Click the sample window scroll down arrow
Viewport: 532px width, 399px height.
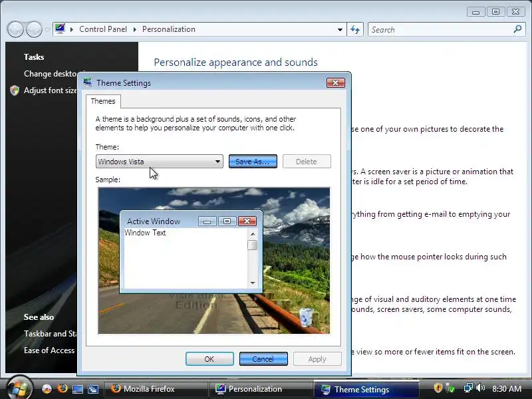(x=253, y=283)
